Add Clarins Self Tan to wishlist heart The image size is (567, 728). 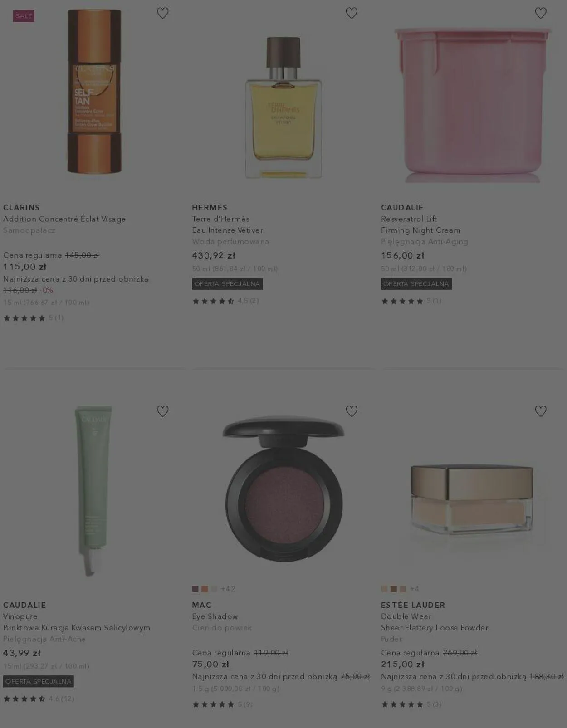pyautogui.click(x=162, y=13)
